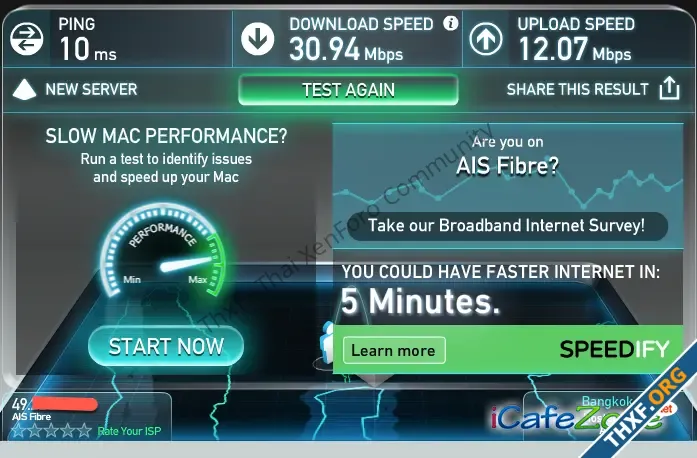Screen dimensions: 697x458
Task: Click the Rate Your ISP link
Action: [x=129, y=431]
